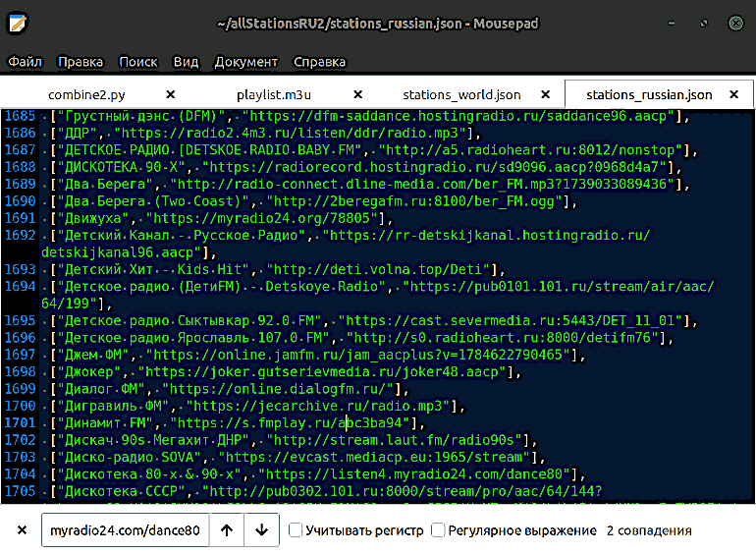The height and width of the screenshot is (554, 756).
Task: Click the 2beregafm.ru:8100 URL text
Action: [x=414, y=201]
